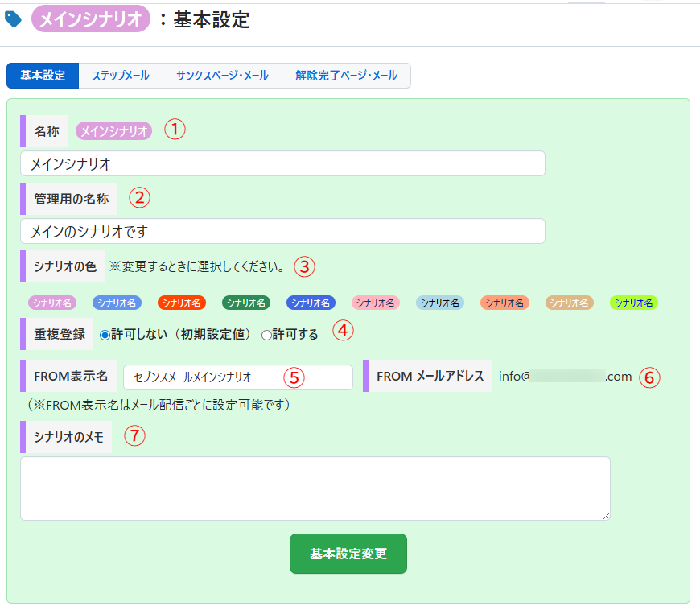Select the 許可しない duplicate registration option

105,334
